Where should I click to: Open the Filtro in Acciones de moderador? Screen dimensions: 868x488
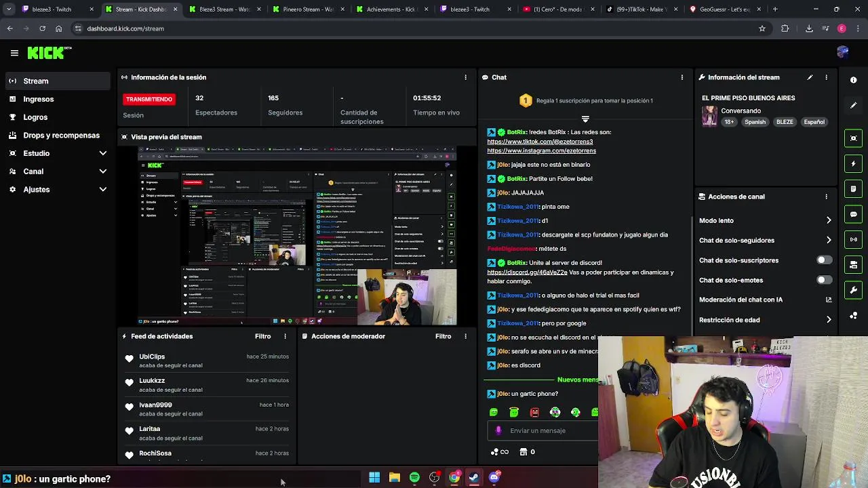[443, 336]
